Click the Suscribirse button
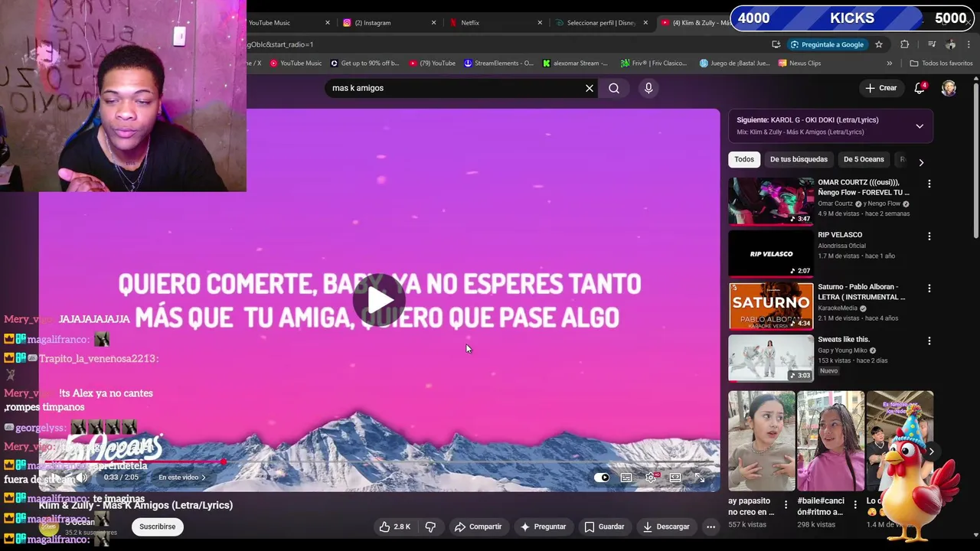980x551 pixels. [158, 527]
